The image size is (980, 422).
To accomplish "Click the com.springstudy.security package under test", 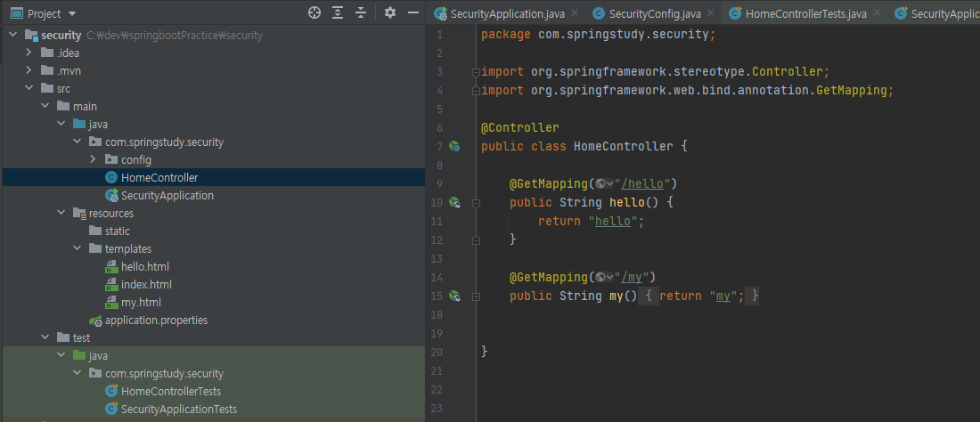I will 165,374.
